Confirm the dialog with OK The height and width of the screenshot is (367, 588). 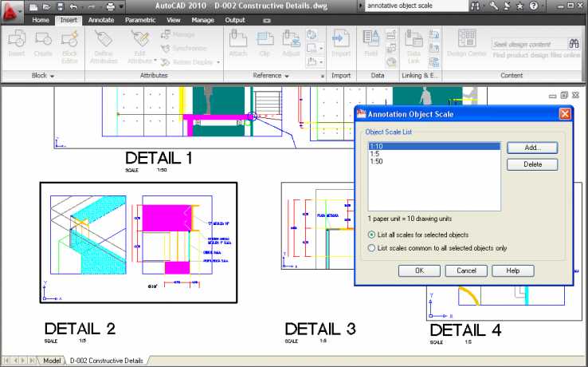tap(419, 270)
